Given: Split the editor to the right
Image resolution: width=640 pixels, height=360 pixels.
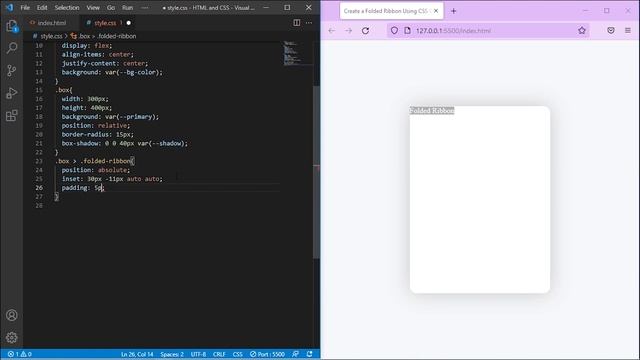Looking at the screenshot, I should point(297,23).
